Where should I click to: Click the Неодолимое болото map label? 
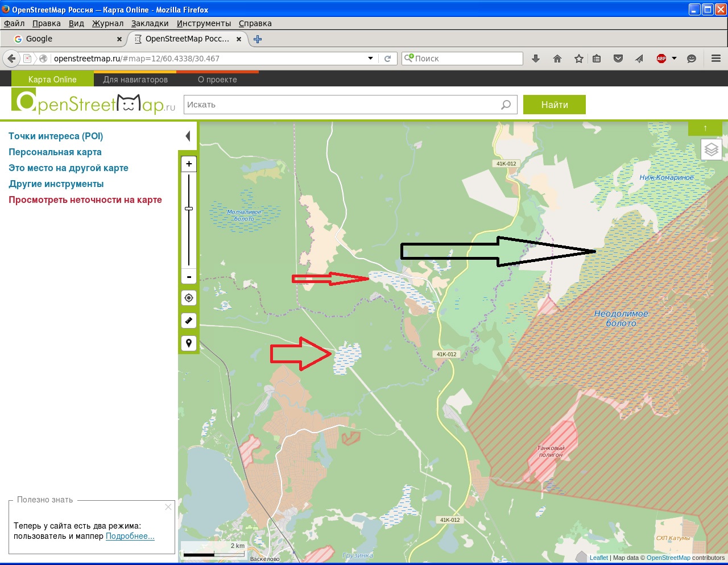tap(621, 318)
